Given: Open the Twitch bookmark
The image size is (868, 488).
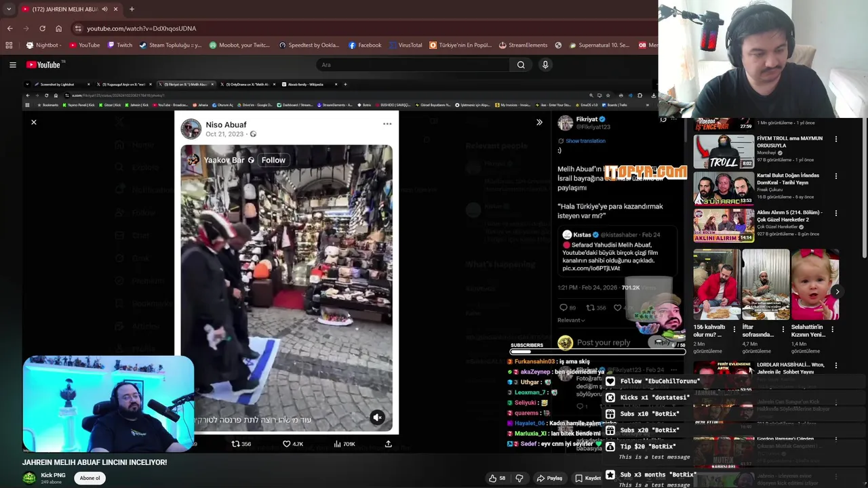Looking at the screenshot, I should [120, 45].
